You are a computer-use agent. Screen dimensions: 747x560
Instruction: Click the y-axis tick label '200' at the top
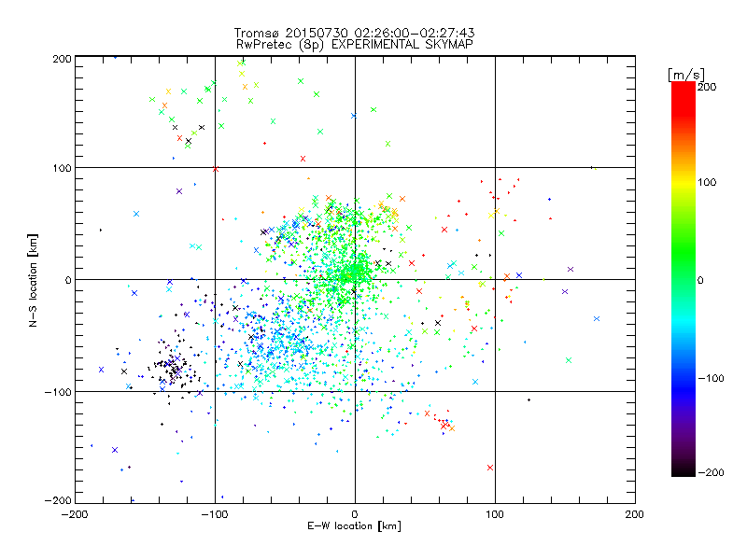63,59
